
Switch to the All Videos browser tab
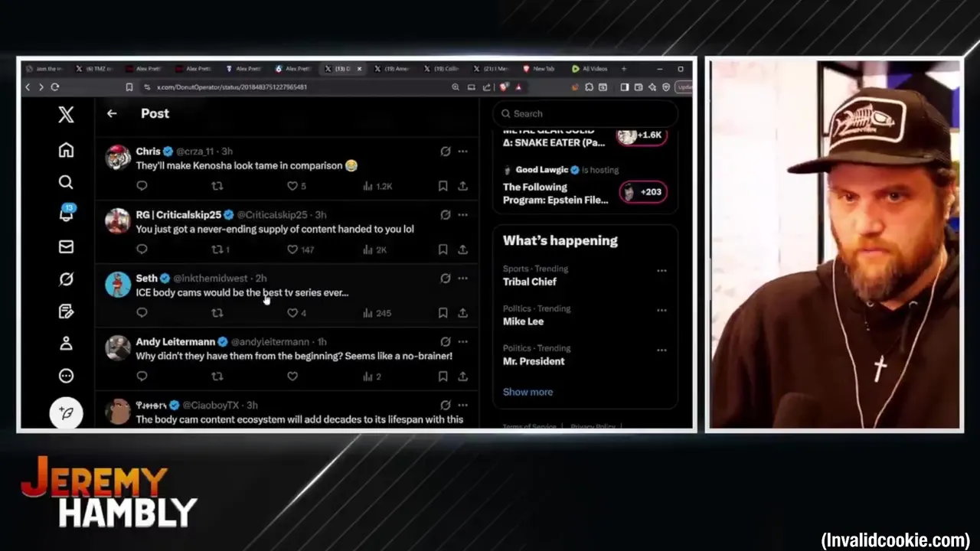(590, 69)
